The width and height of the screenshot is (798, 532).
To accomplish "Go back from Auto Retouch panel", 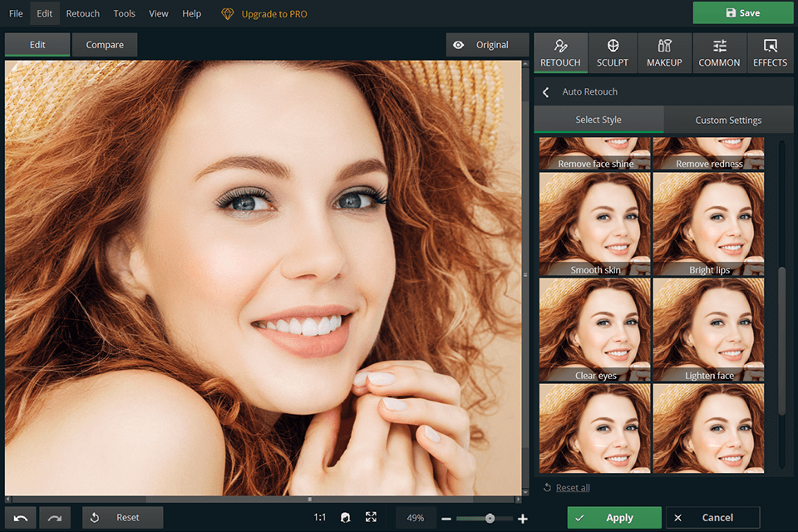I will [x=545, y=92].
